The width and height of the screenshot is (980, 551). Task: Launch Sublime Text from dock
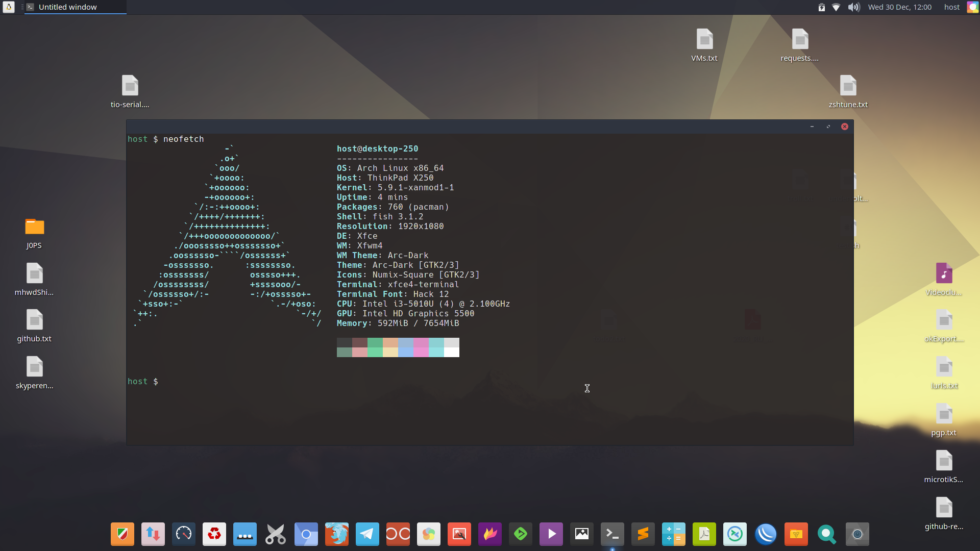coord(643,534)
